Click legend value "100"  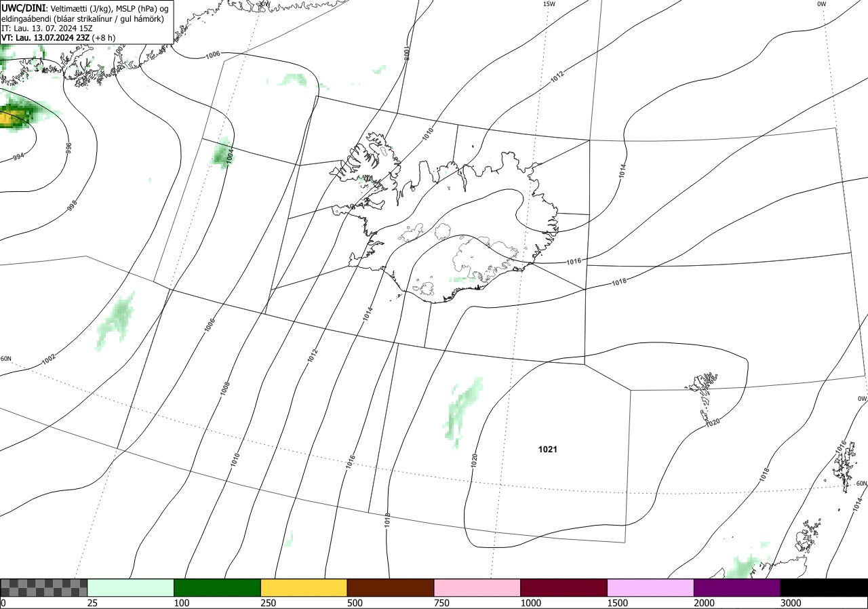point(181,603)
